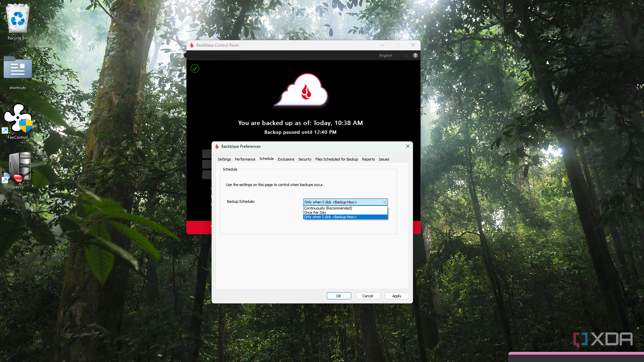Choose Continuously (Recommended) option

pyautogui.click(x=345, y=208)
